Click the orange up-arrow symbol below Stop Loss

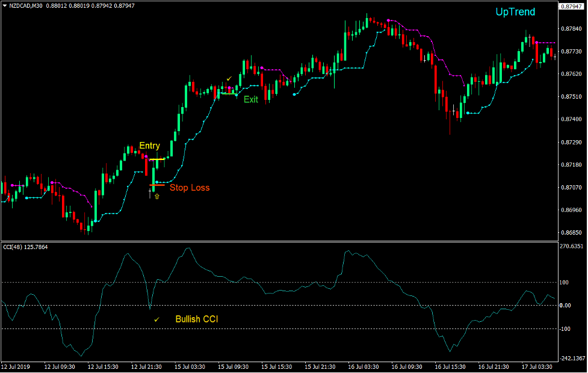[x=157, y=197]
